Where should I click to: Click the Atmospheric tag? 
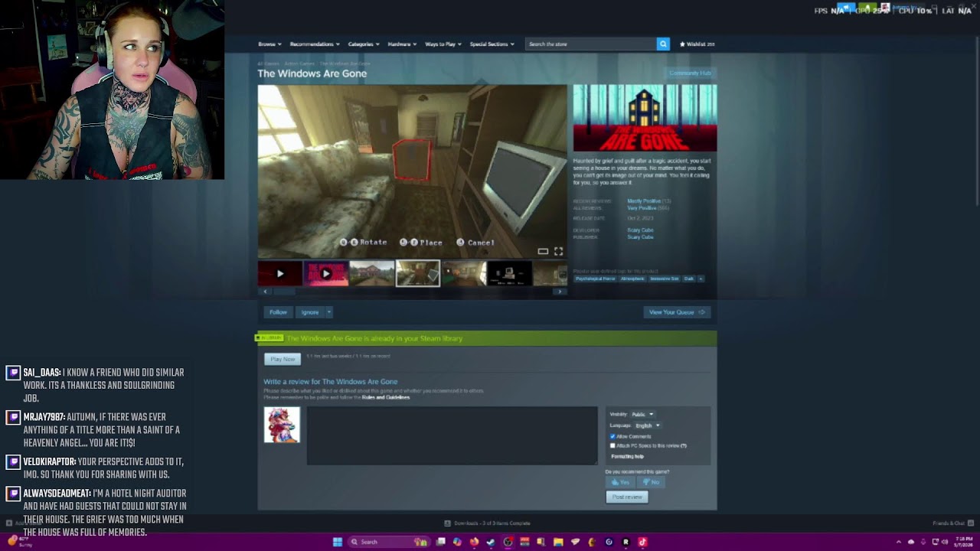(632, 279)
